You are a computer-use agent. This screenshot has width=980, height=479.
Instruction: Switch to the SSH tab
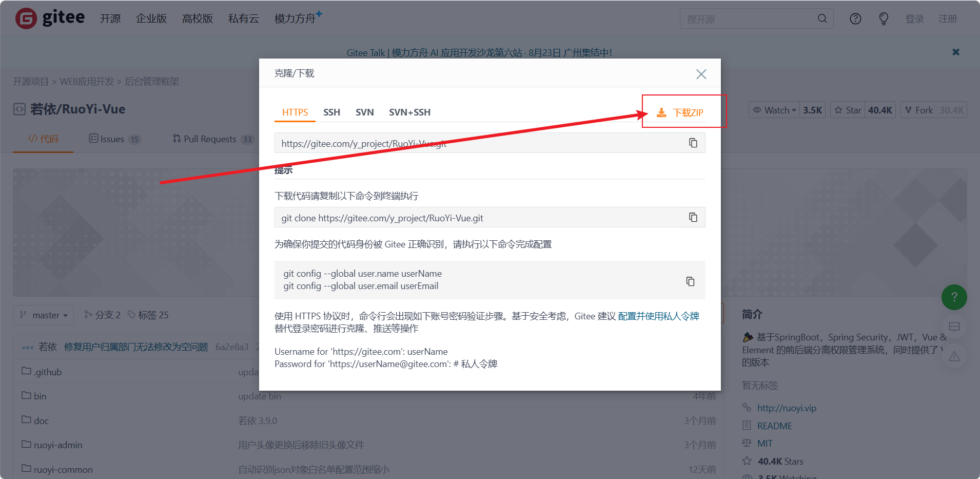(331, 112)
